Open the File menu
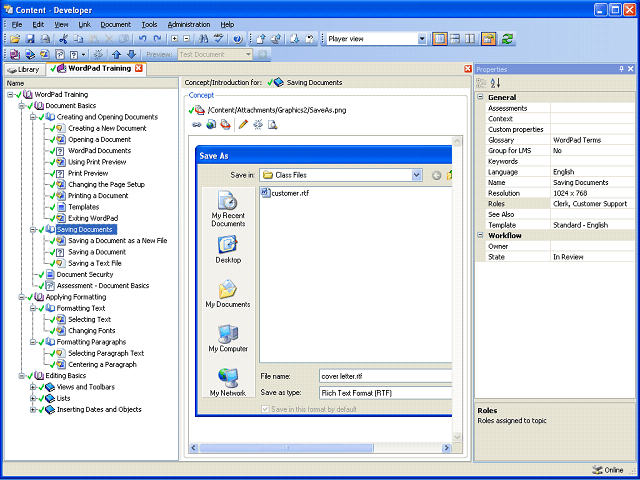Image resolution: width=640 pixels, height=480 pixels. point(17,24)
